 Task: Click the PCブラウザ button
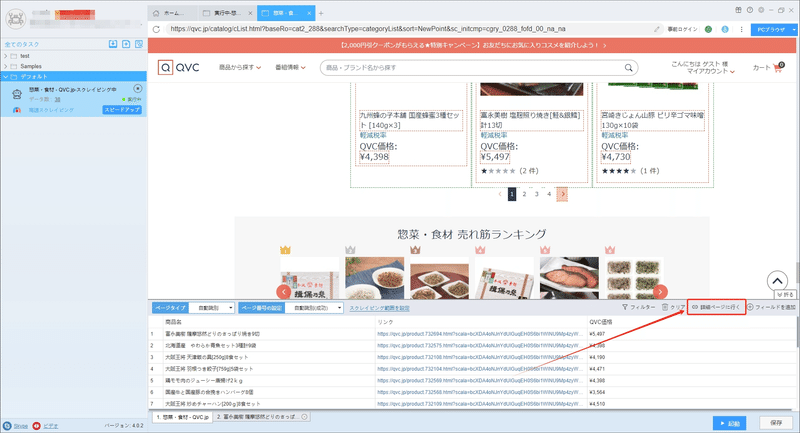(770, 30)
